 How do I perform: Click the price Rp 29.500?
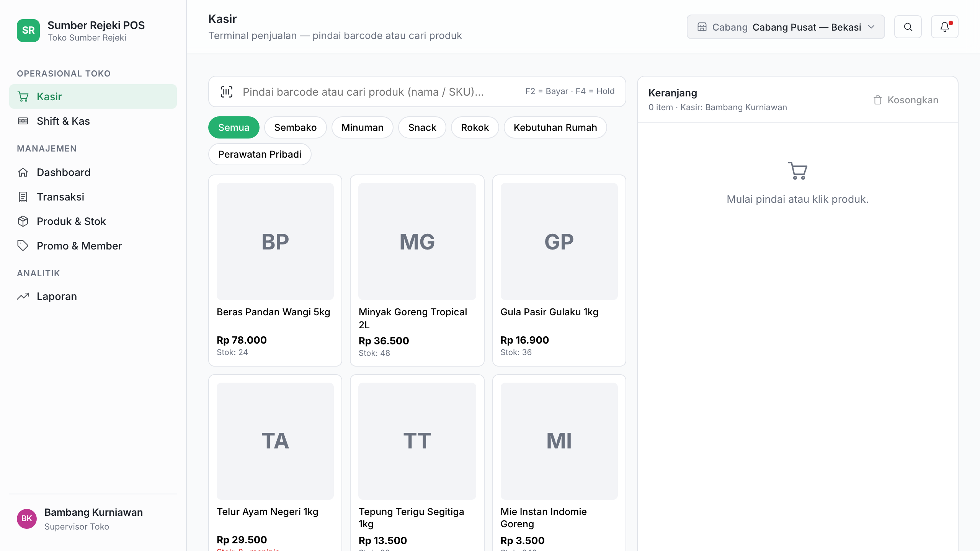coord(242,540)
